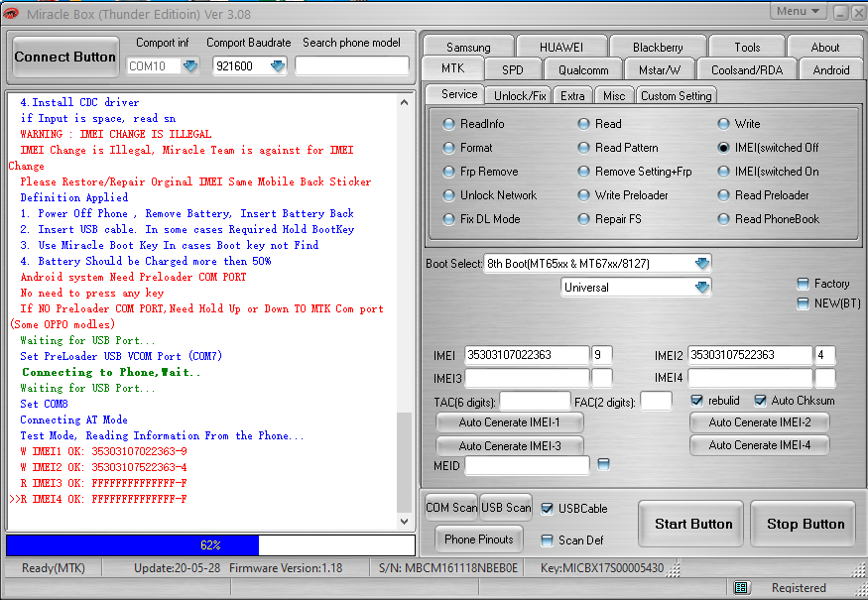Select the ReadInfo radio button

[448, 124]
